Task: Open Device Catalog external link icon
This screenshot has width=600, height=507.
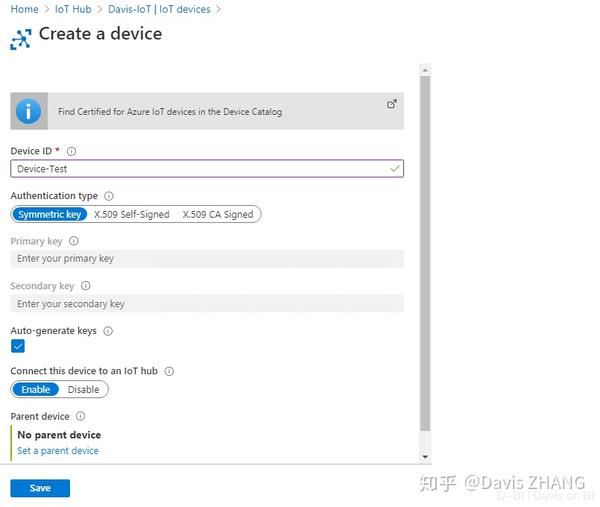Action: pos(391,104)
